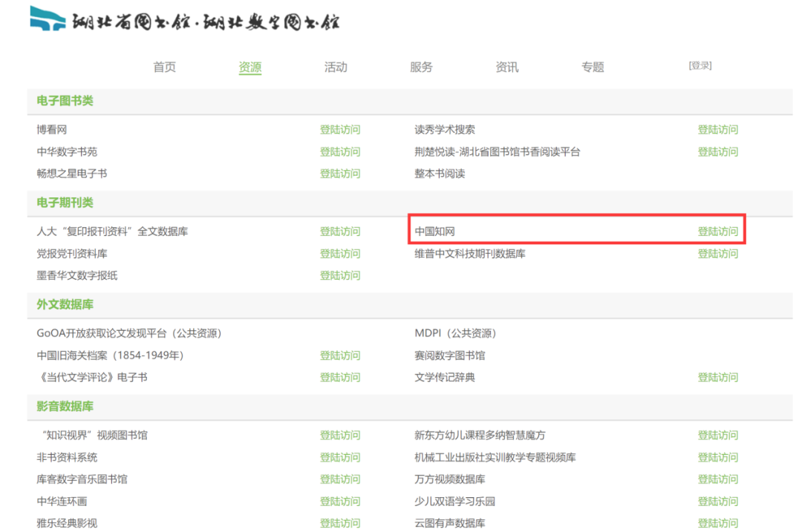Go to the 活动 nav item

click(336, 67)
